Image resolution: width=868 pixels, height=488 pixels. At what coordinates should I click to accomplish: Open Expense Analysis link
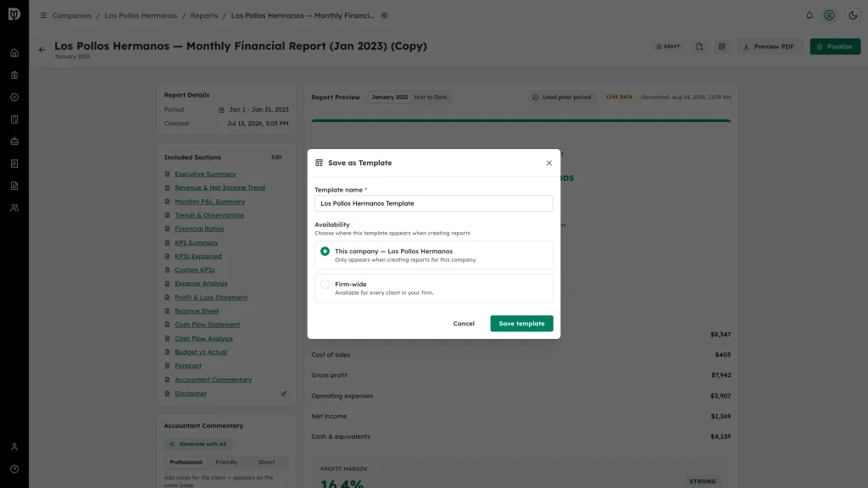coord(201,283)
